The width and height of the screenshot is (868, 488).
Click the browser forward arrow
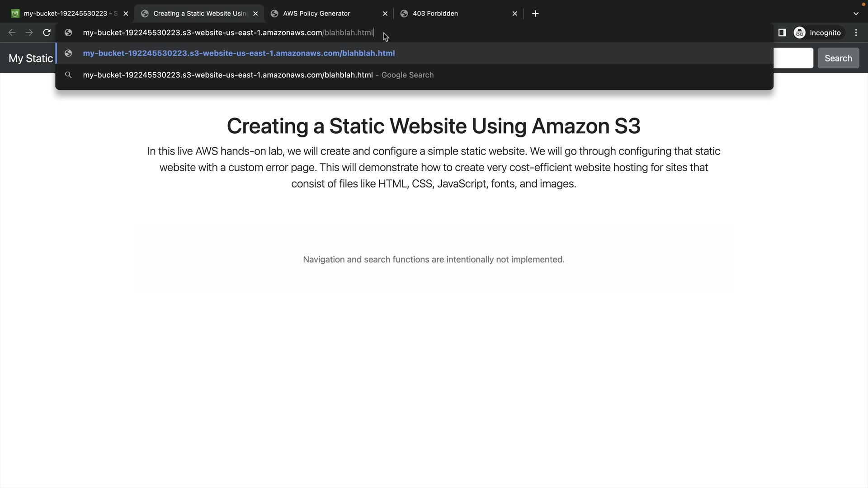click(29, 33)
